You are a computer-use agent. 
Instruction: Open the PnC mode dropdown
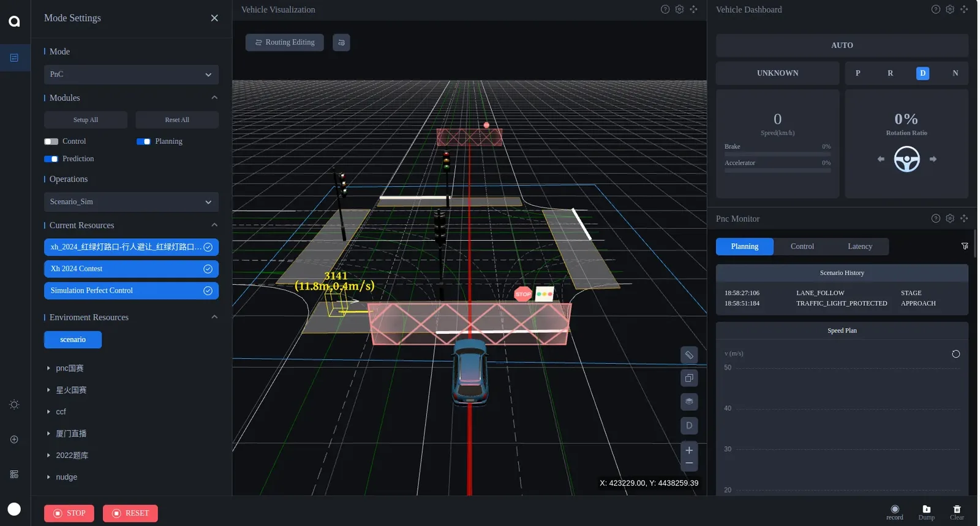[131, 74]
